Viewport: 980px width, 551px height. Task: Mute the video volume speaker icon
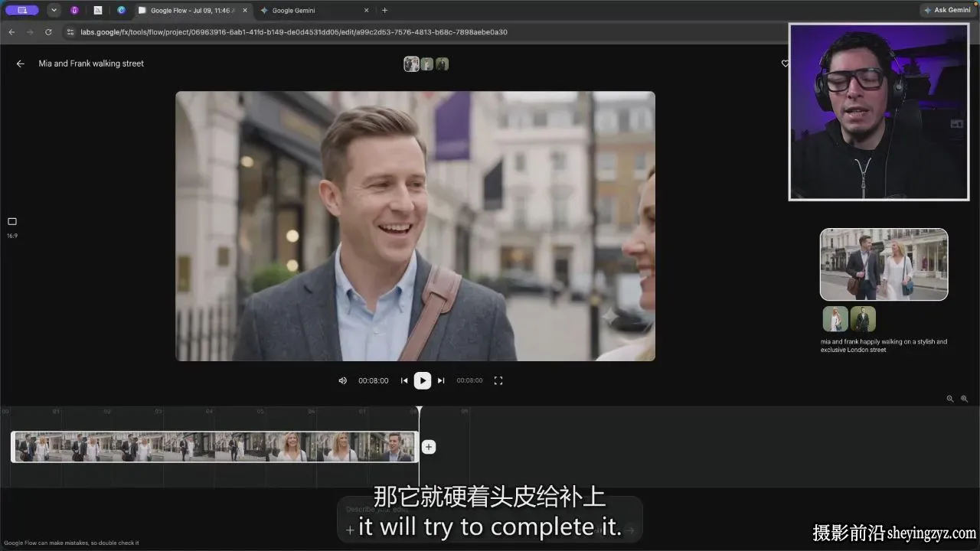(x=343, y=380)
